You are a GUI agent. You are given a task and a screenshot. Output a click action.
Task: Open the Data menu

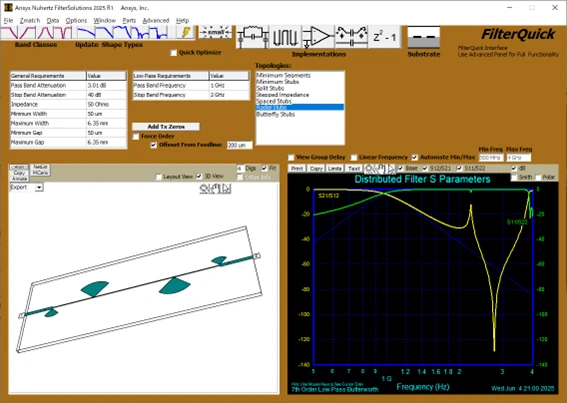[x=53, y=21]
